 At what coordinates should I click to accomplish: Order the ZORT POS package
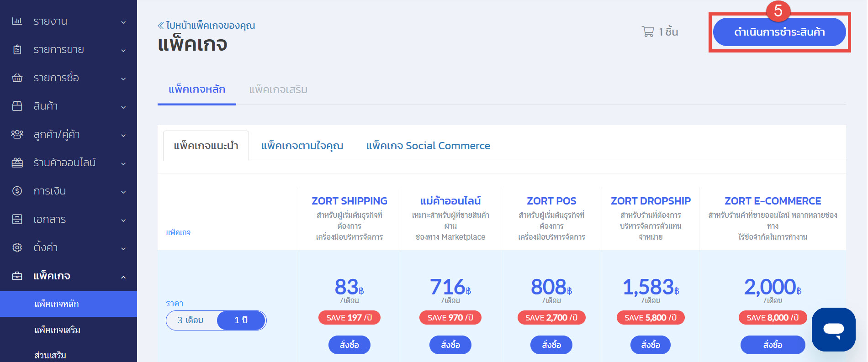551,345
